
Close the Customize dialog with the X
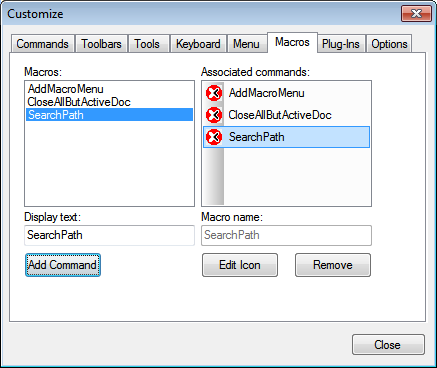[x=416, y=14]
